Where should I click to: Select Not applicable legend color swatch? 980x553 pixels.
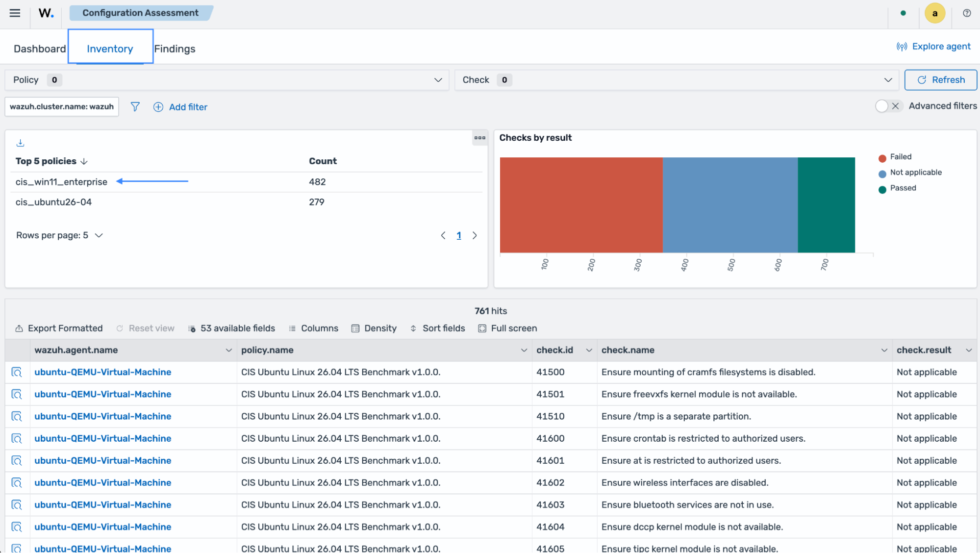point(882,174)
